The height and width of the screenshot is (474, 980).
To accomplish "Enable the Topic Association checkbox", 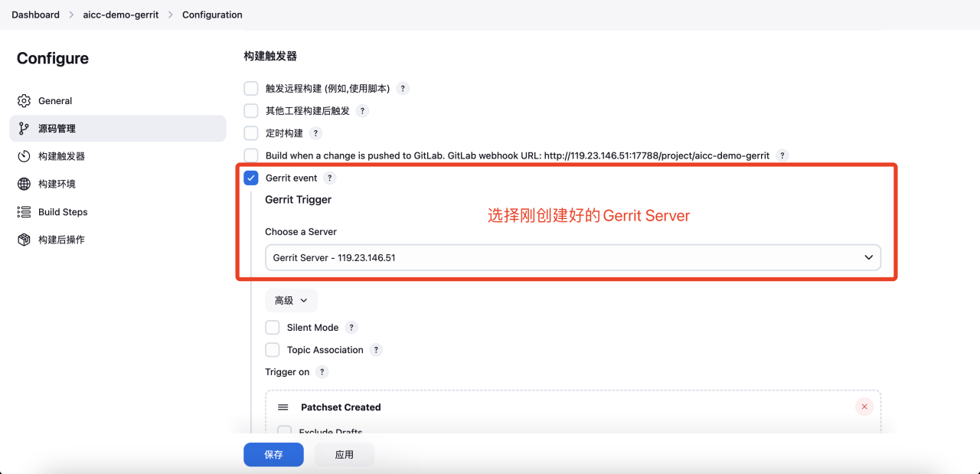I will coord(273,350).
